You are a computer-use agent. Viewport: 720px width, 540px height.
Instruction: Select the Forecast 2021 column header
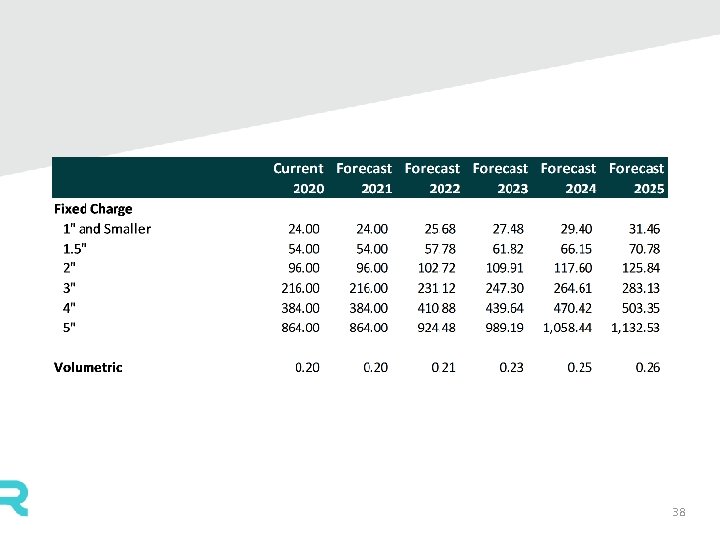[364, 178]
